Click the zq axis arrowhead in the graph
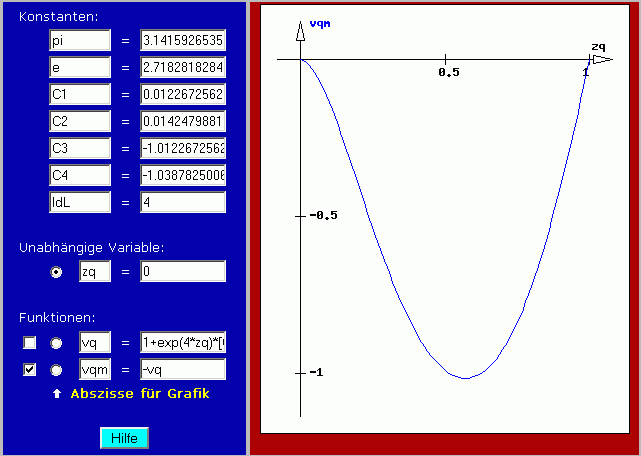Image resolution: width=641 pixels, height=456 pixels. click(x=597, y=60)
